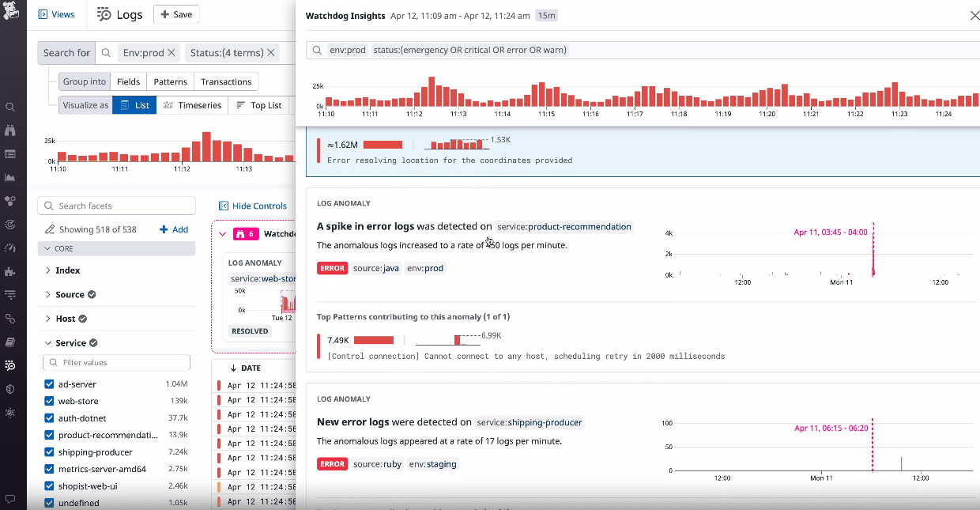Screen dimensions: 980x510
Task: Click Add facet link
Action: pyautogui.click(x=174, y=229)
